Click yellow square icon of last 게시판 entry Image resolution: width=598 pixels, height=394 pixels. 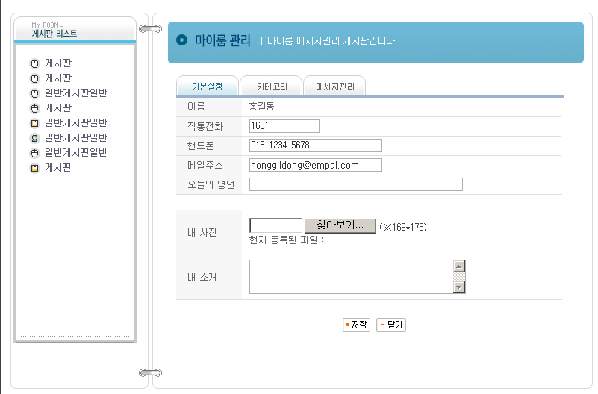(x=35, y=168)
